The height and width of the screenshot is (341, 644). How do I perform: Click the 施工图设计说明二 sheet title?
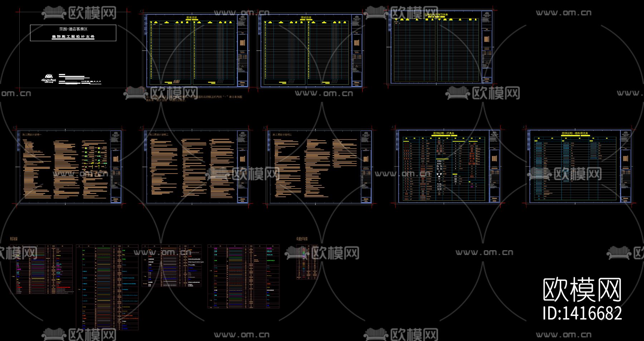pos(158,135)
